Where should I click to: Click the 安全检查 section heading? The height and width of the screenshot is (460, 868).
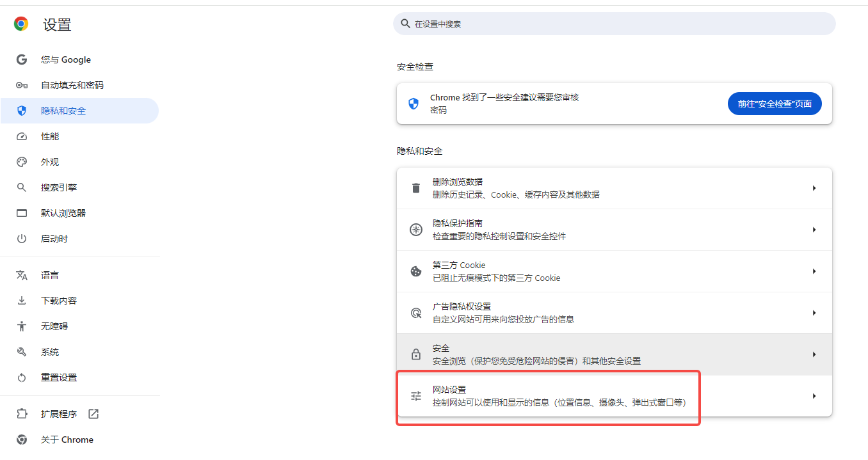415,67
